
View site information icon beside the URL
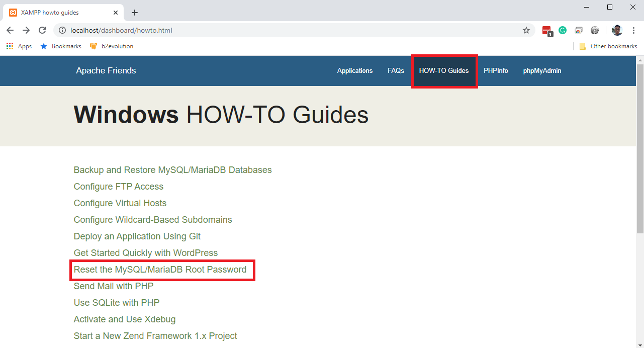pyautogui.click(x=62, y=30)
